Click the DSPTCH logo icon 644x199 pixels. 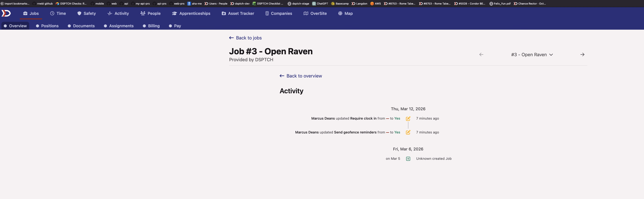tap(6, 13)
